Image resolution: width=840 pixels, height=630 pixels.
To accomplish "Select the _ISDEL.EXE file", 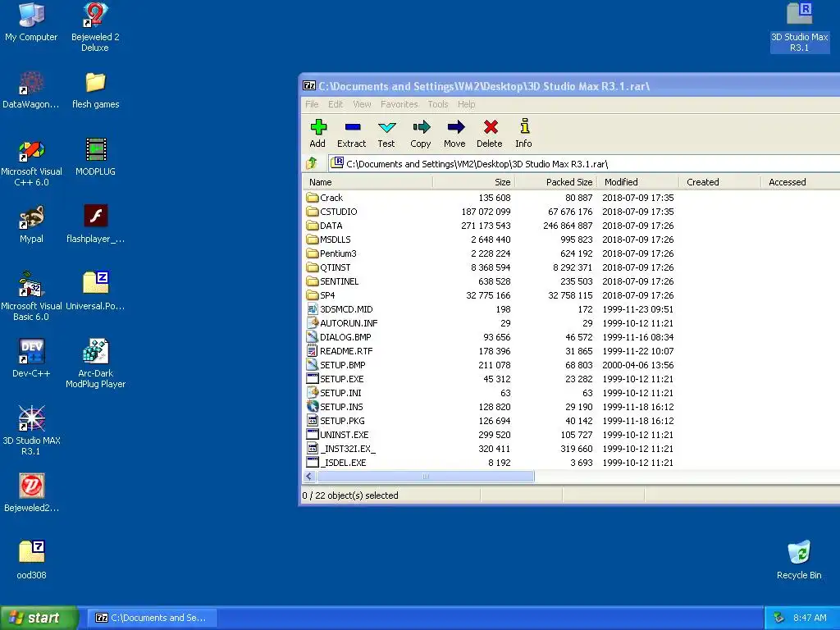I will pyautogui.click(x=336, y=463).
